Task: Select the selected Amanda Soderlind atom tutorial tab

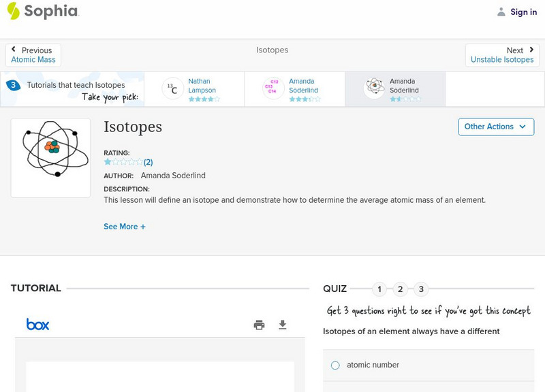Action: pos(396,89)
